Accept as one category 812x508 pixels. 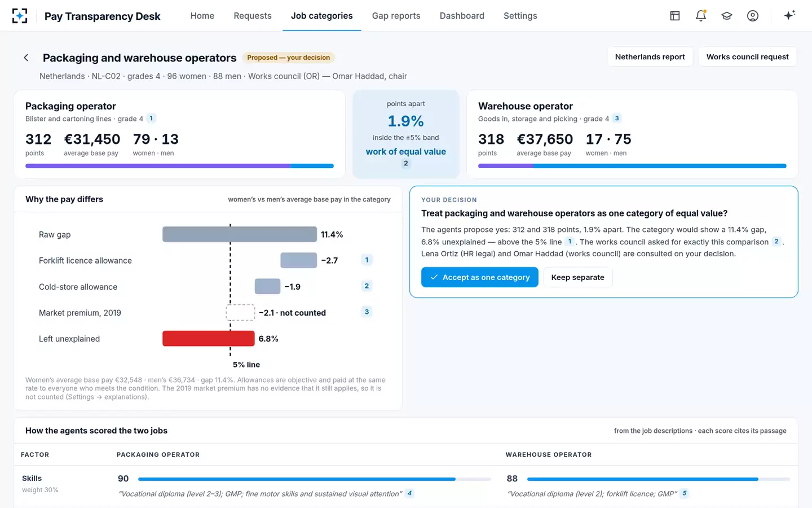480,277
